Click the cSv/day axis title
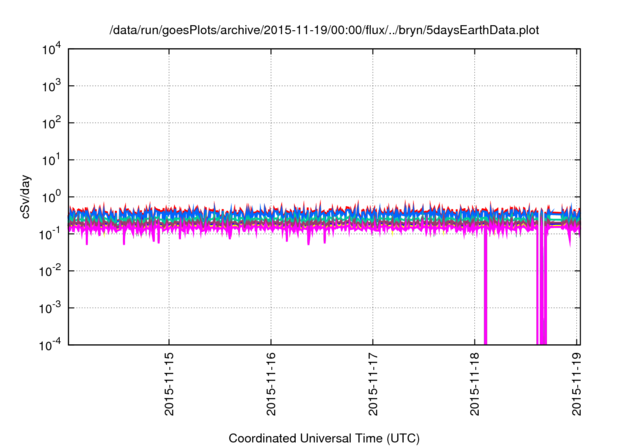This screenshot has height=448, width=640. point(26,197)
